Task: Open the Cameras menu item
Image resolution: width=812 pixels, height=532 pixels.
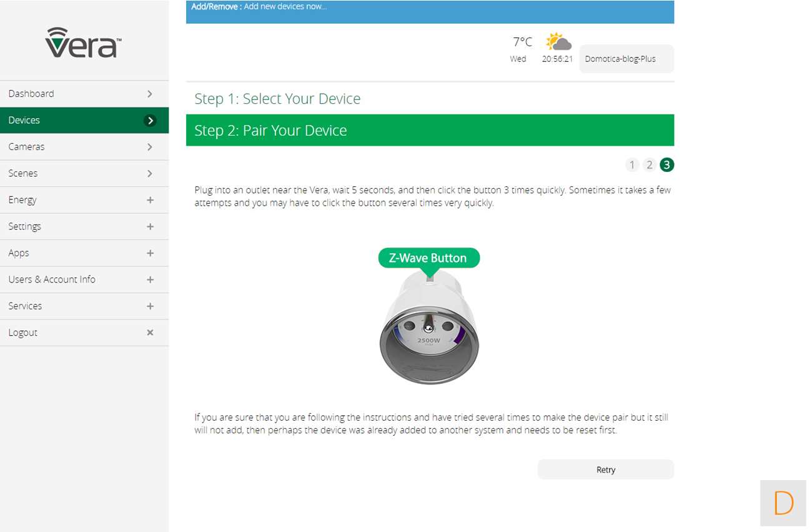Action: point(26,147)
